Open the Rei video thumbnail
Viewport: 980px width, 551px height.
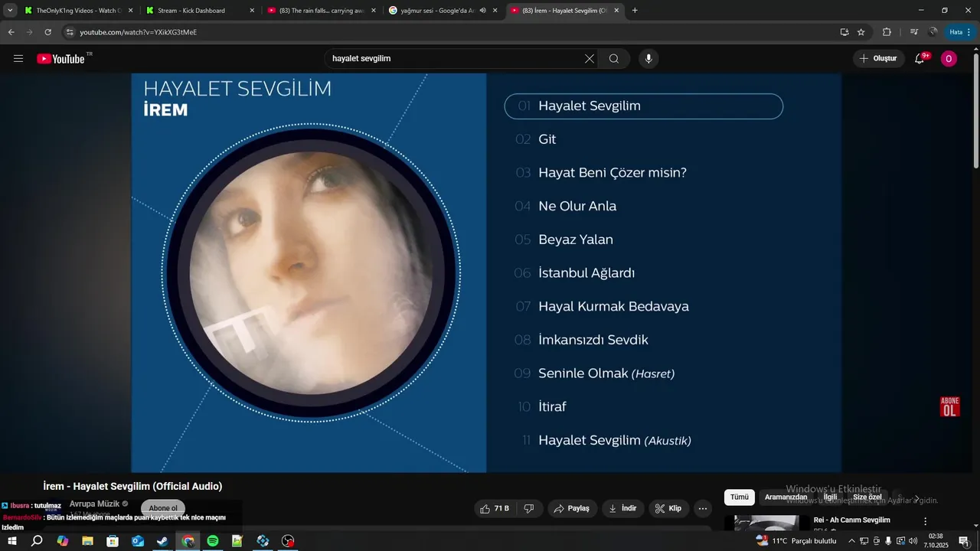point(766,523)
